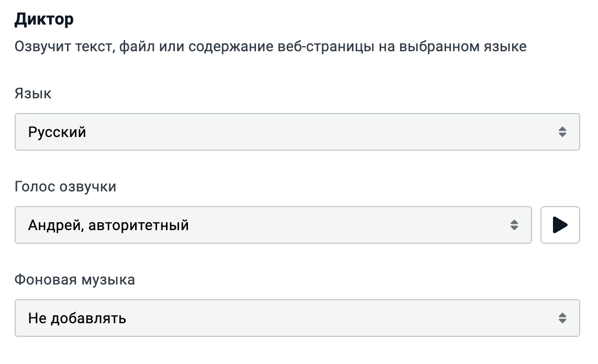Screen dimensions: 598x364
Task: Click the name "Андрей" in the voice field
Action: click(x=54, y=225)
